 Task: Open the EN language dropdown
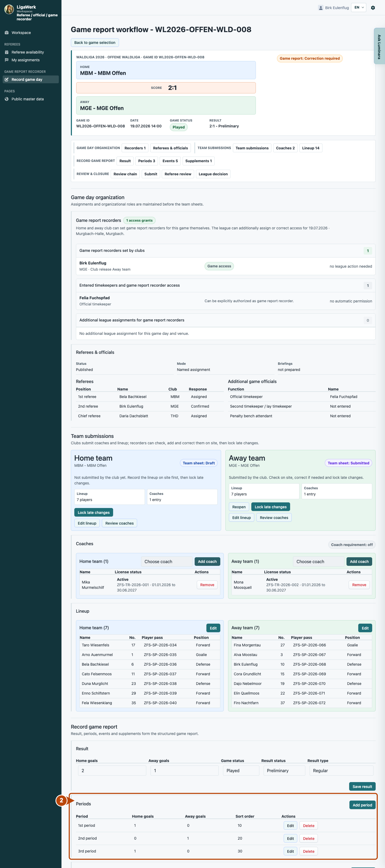coord(359,7)
